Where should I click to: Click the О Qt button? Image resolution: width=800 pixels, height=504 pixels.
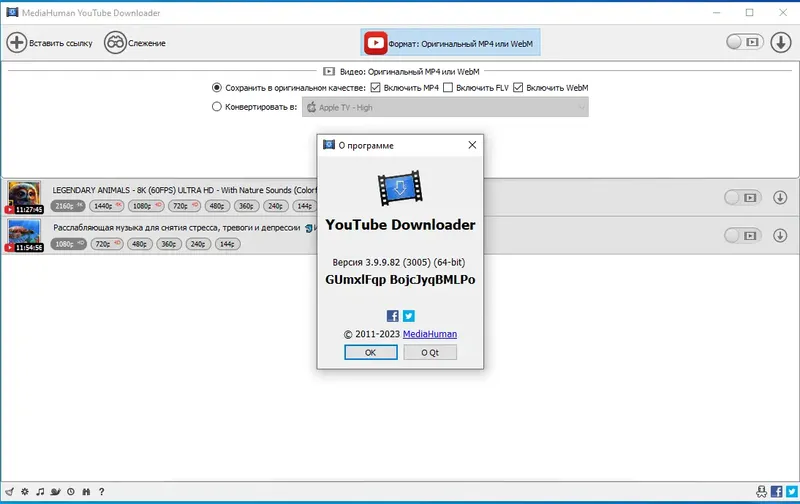pyautogui.click(x=430, y=352)
